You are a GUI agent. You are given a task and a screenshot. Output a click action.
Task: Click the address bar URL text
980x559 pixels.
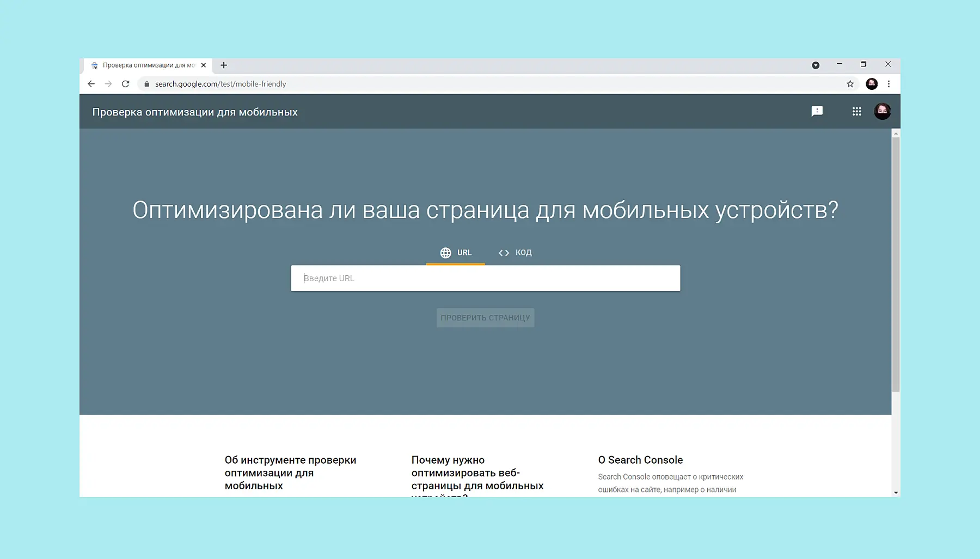pos(220,84)
